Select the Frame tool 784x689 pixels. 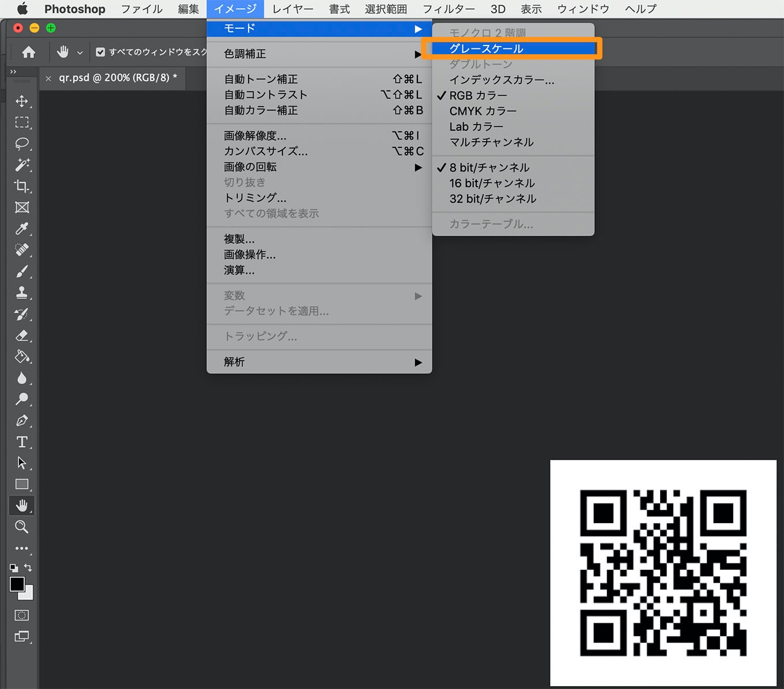coord(22,208)
